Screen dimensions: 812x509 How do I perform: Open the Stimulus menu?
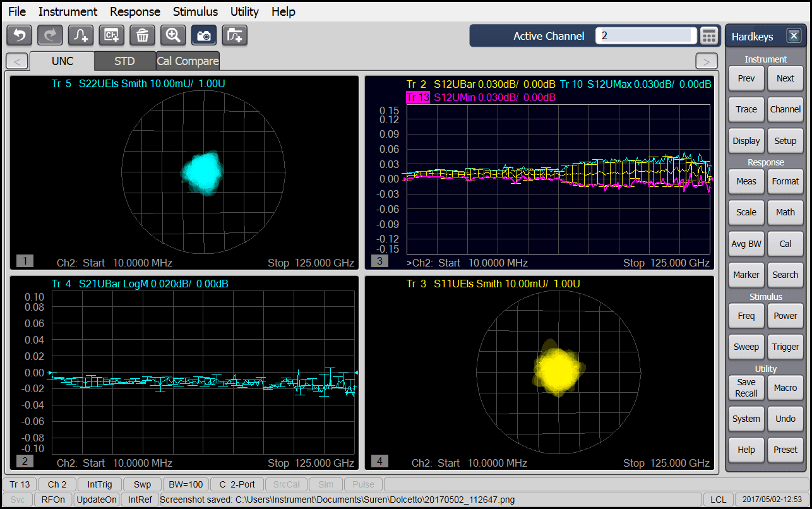tap(195, 11)
